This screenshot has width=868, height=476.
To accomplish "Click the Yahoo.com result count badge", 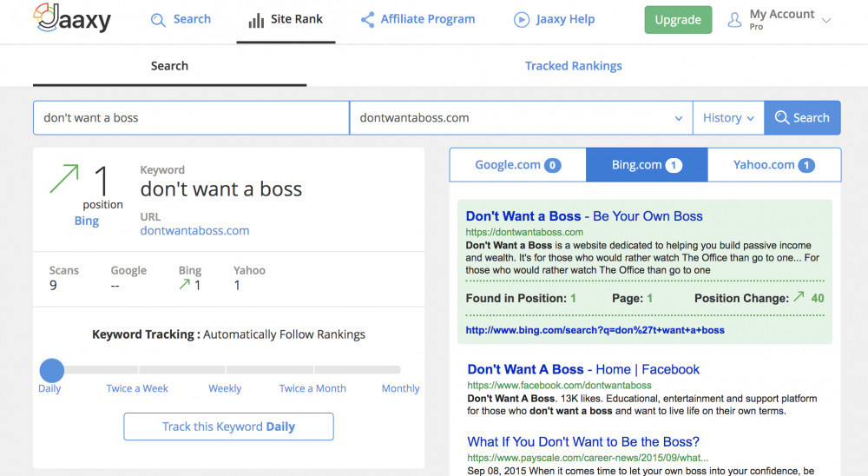I will click(x=806, y=165).
